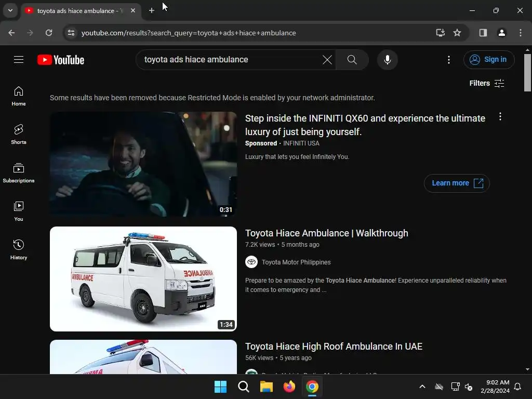Click the INFINITI USA advertiser name
The height and width of the screenshot is (399, 532).
(301, 143)
